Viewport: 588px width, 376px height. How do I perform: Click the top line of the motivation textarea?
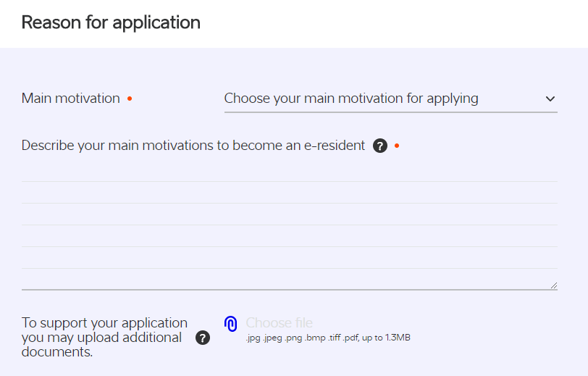pos(290,182)
